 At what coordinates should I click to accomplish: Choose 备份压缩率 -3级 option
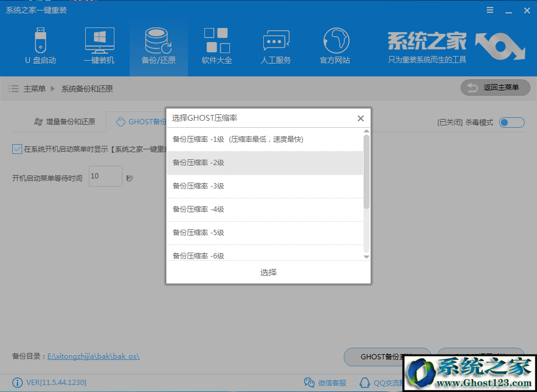click(x=265, y=186)
